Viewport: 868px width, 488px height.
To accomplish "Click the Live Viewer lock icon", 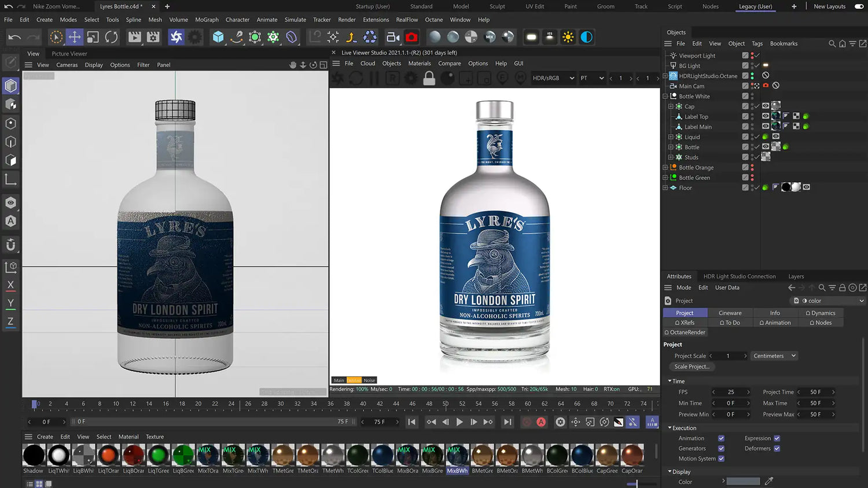I will point(429,78).
